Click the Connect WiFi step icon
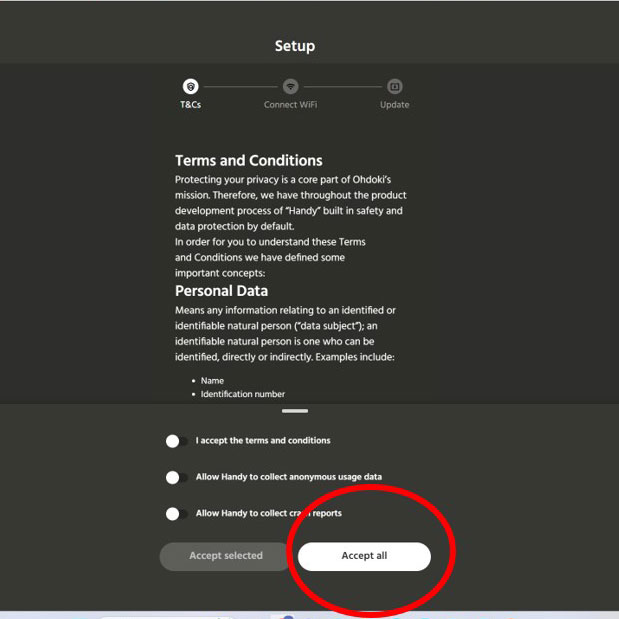This screenshot has height=619, width=619. click(x=290, y=87)
